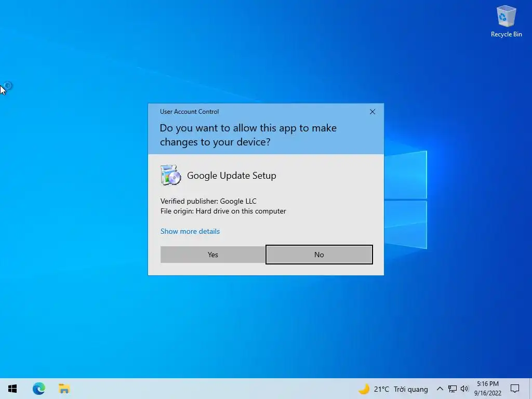Open the Recycle Bin desktop icon

(506, 21)
